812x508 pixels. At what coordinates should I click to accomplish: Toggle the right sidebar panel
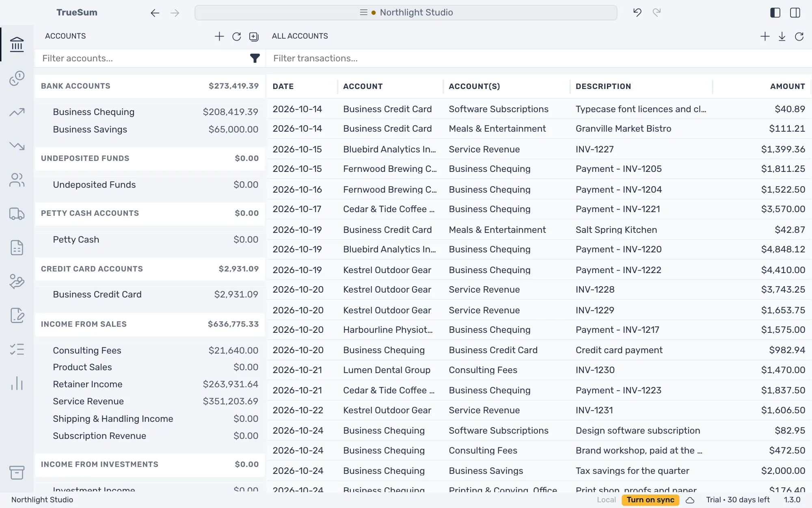click(x=795, y=13)
